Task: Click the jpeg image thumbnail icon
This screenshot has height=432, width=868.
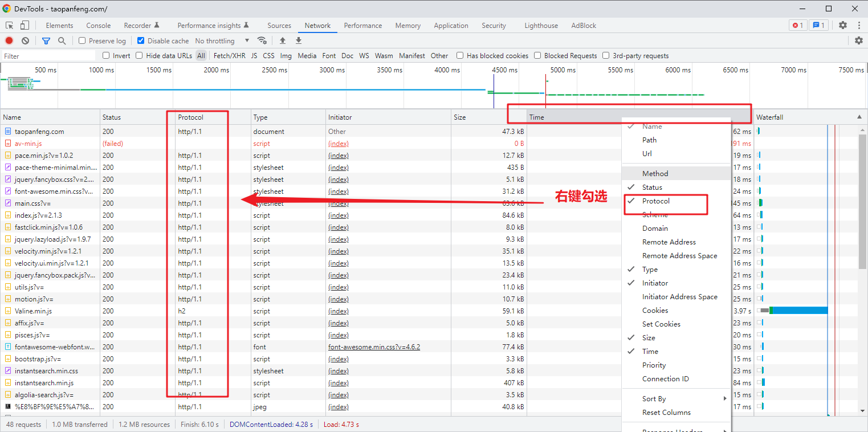Action: coord(8,407)
